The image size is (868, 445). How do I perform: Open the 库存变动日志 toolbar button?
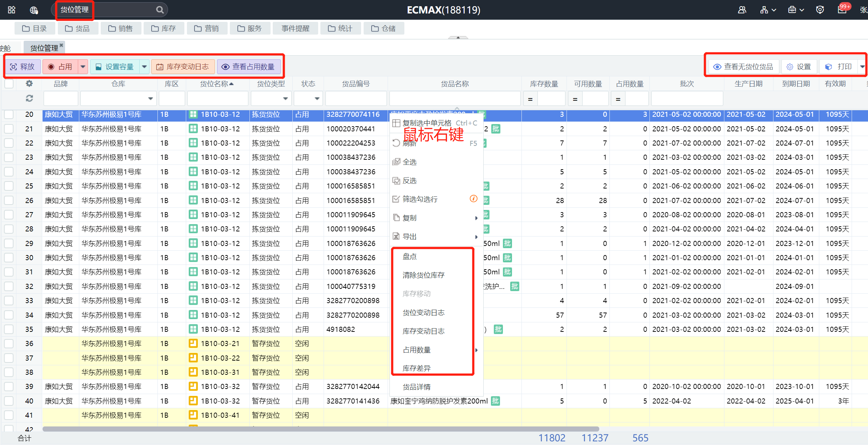183,67
